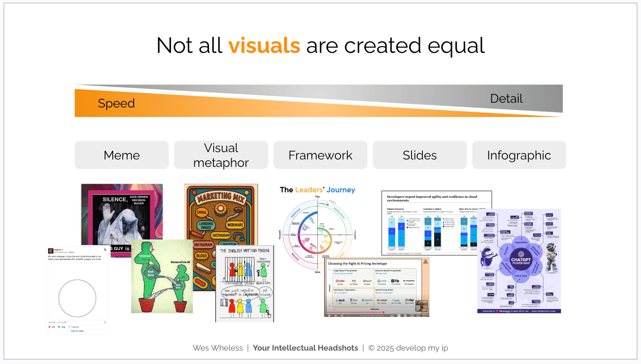641x364 pixels.
Task: Click the orange word "visuals" in title
Action: click(264, 45)
